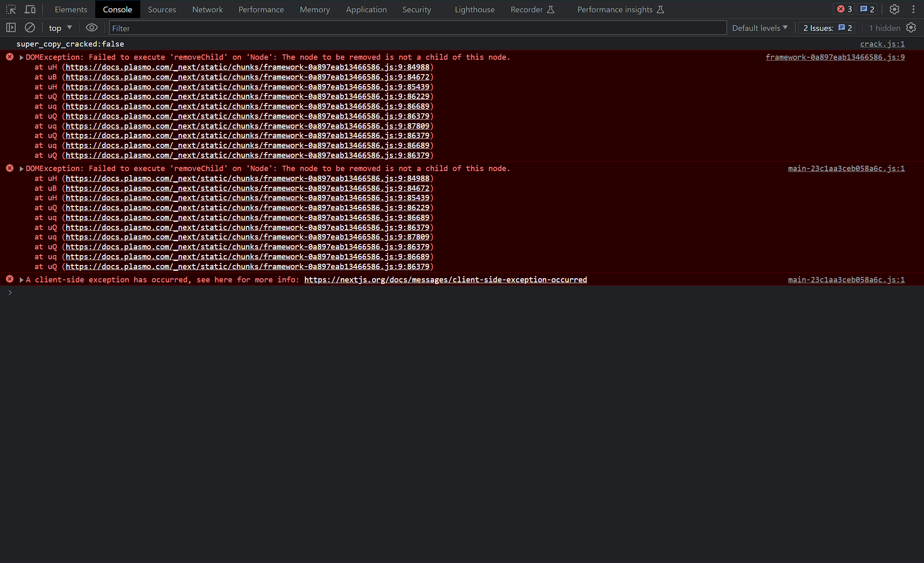
Task: Follow the nextjs.org client-side exception link
Action: pyautogui.click(x=445, y=279)
